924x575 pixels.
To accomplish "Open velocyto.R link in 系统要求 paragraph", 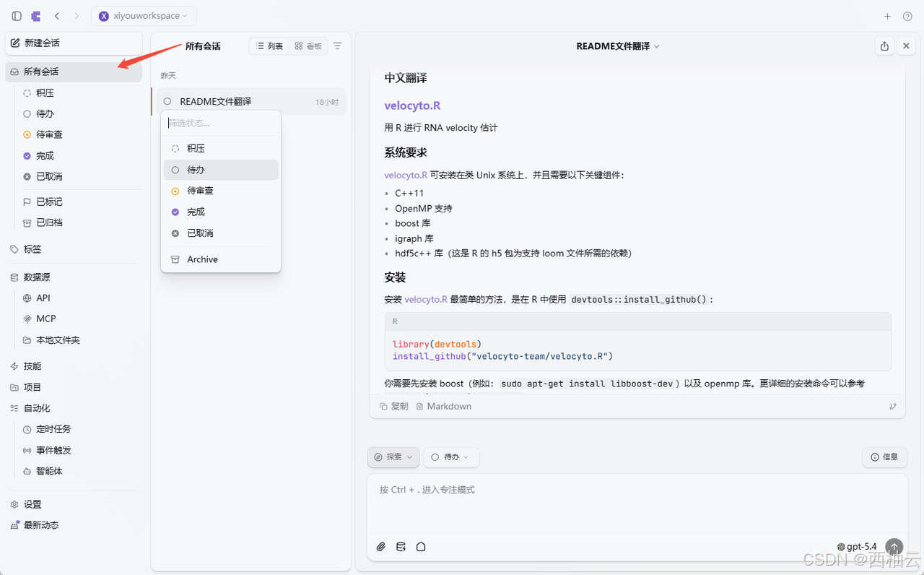I will [x=406, y=175].
